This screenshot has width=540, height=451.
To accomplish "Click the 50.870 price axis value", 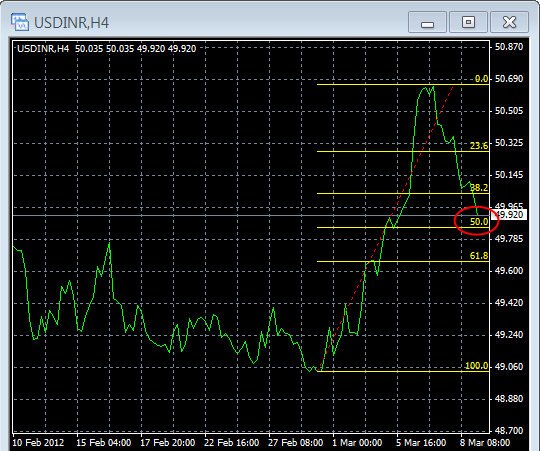I will (509, 47).
